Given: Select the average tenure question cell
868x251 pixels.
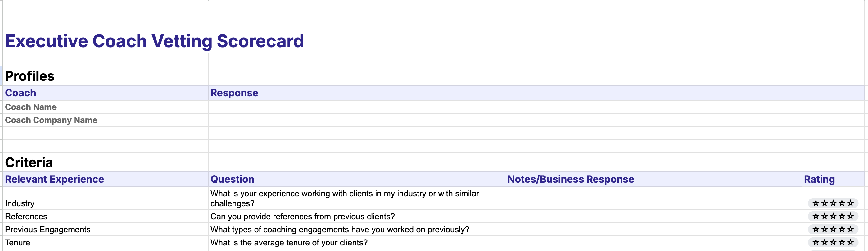Looking at the screenshot, I should [289, 242].
